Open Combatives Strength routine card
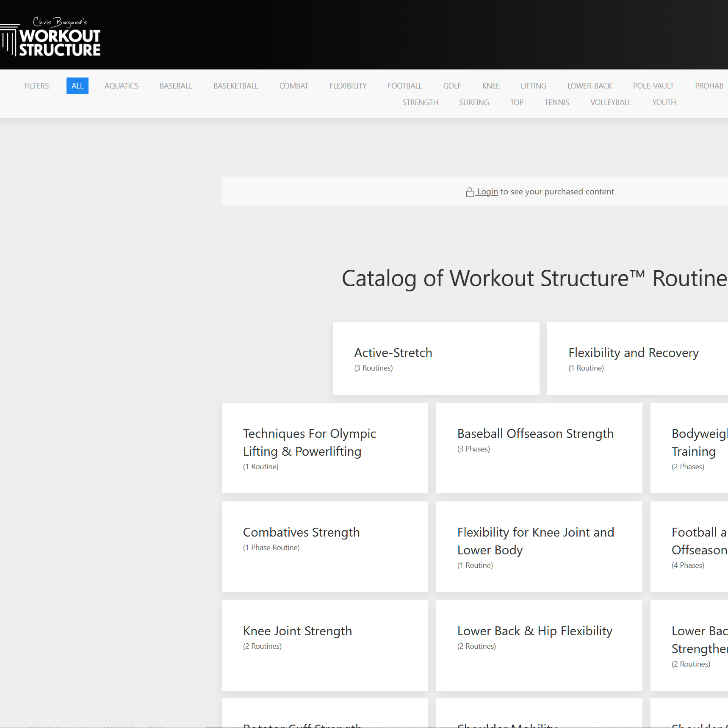The height and width of the screenshot is (728, 728). click(325, 546)
